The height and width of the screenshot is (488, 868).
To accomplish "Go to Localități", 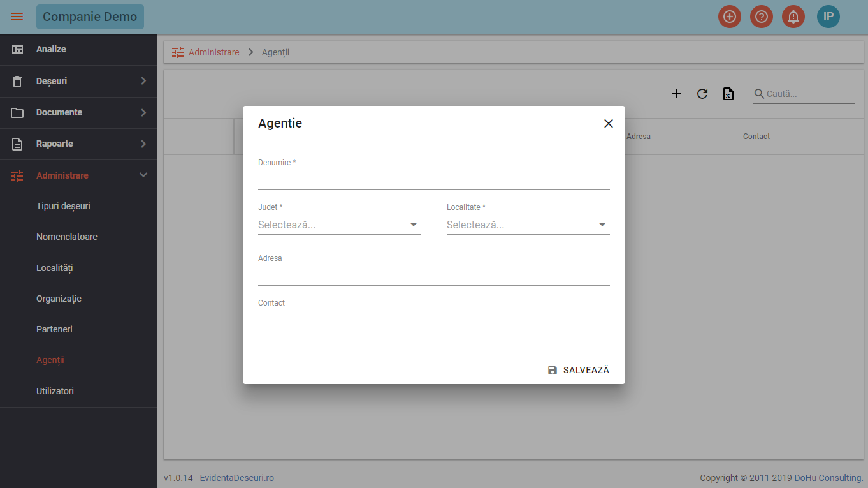I will coord(55,268).
